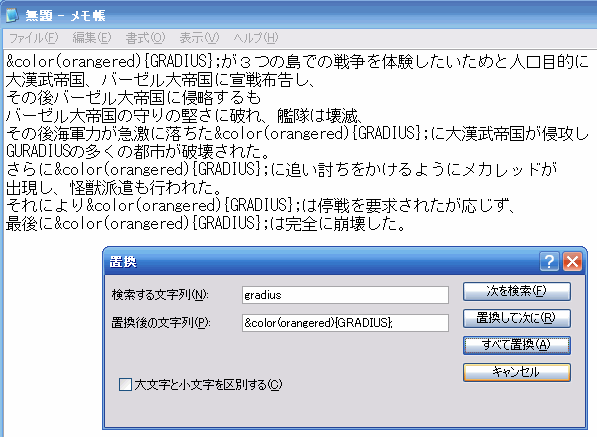Image resolution: width=597 pixels, height=437 pixels.
Task: Click the 置換後の文字列(P): label
Action: point(161,323)
